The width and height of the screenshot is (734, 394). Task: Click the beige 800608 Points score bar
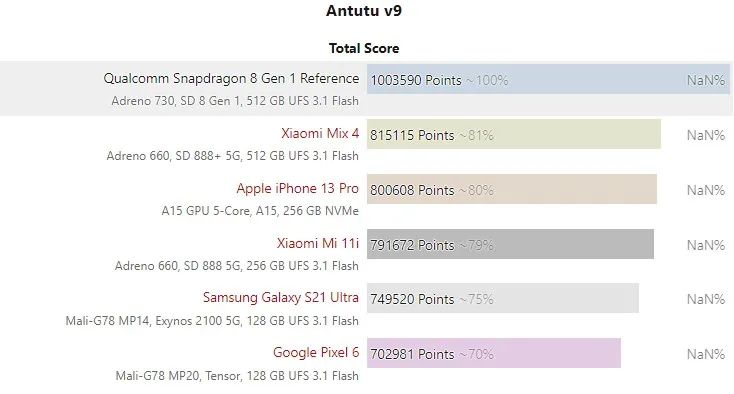[x=512, y=189]
